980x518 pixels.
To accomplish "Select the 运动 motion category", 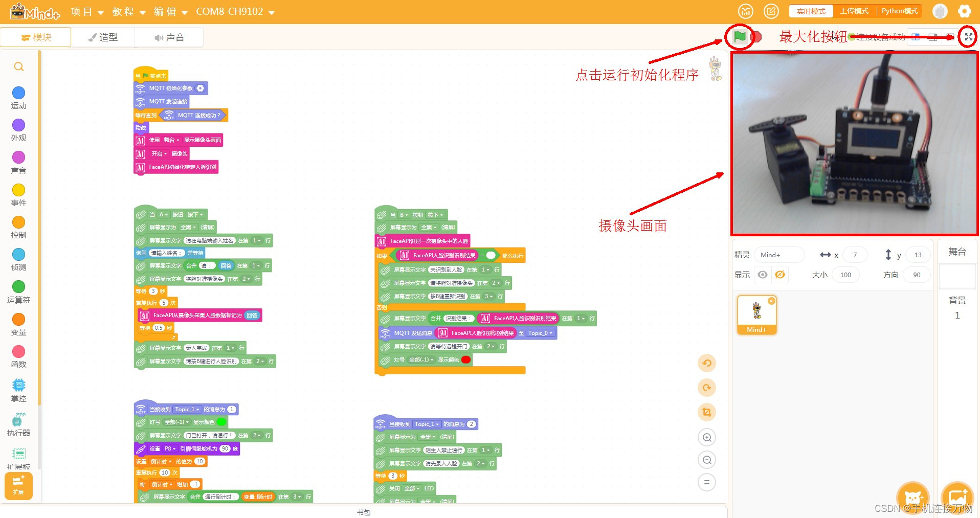I will [x=18, y=98].
